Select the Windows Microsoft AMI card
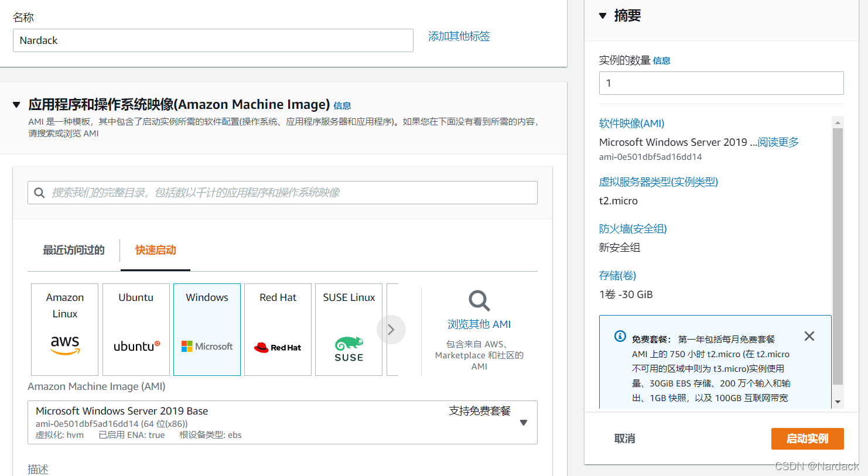868x476 pixels. 207,330
